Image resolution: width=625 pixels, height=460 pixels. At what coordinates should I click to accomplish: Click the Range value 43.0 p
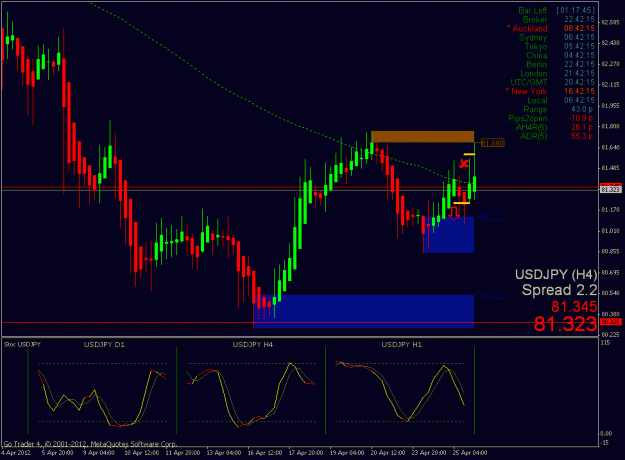pyautogui.click(x=582, y=109)
